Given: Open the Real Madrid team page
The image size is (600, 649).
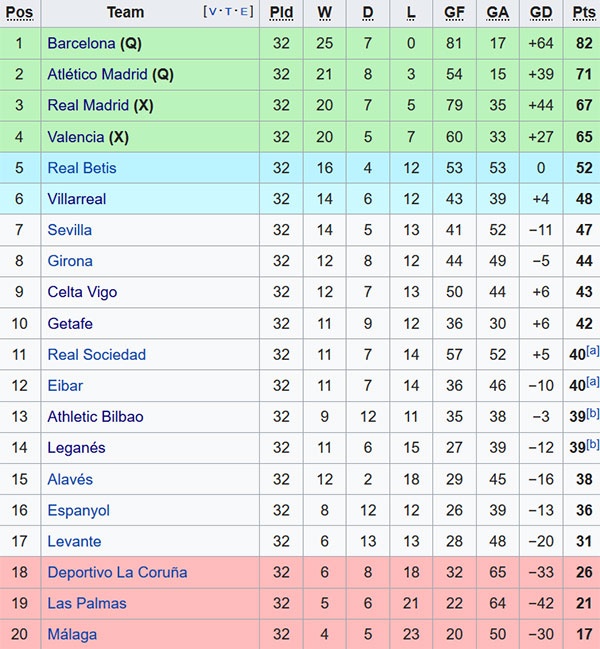Looking at the screenshot, I should (88, 105).
